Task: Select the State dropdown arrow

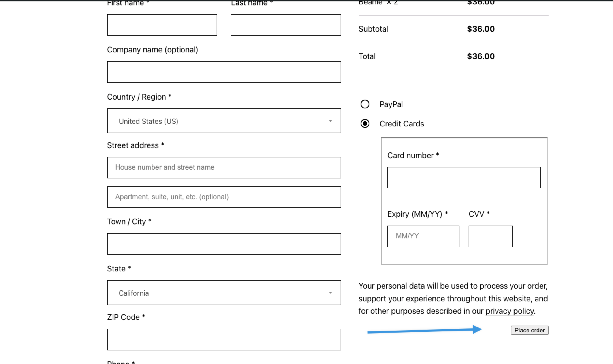Action: pos(330,293)
